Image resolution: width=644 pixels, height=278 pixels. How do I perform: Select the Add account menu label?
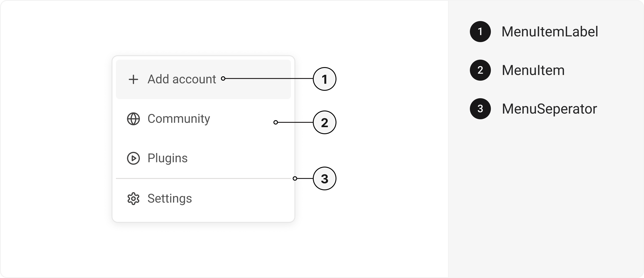click(182, 79)
